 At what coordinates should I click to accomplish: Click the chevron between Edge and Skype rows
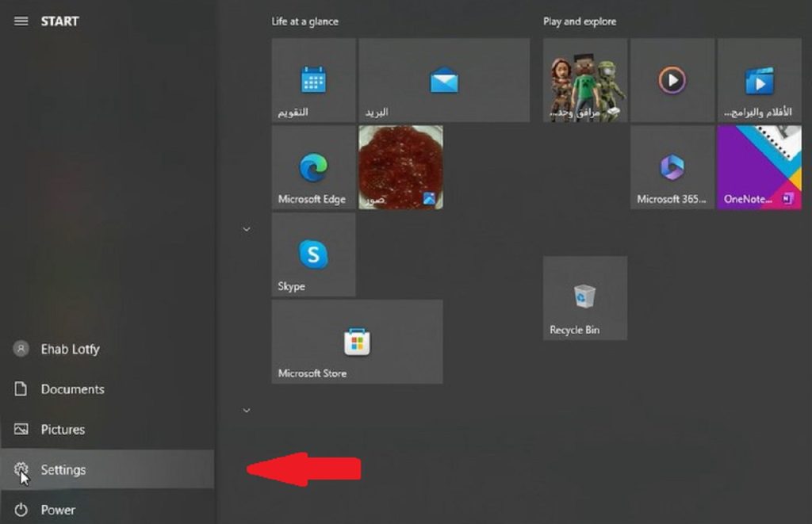pyautogui.click(x=246, y=229)
